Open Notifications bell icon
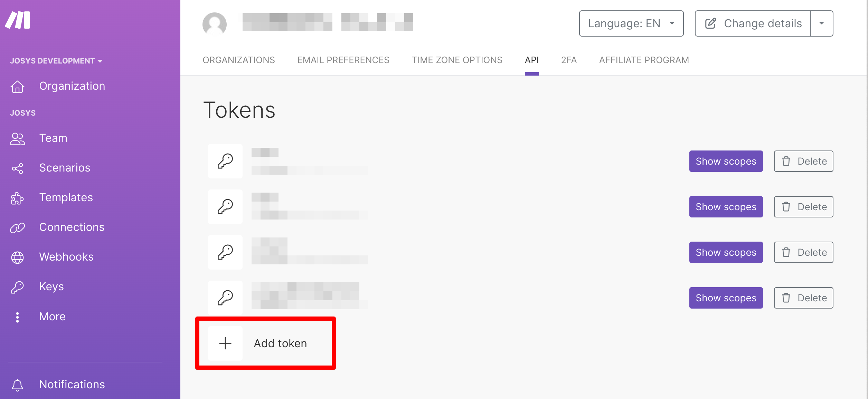868x399 pixels. [17, 385]
